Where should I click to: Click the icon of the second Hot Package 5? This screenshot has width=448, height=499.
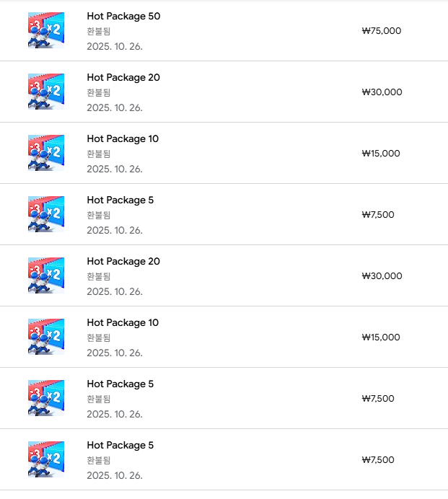click(x=46, y=398)
